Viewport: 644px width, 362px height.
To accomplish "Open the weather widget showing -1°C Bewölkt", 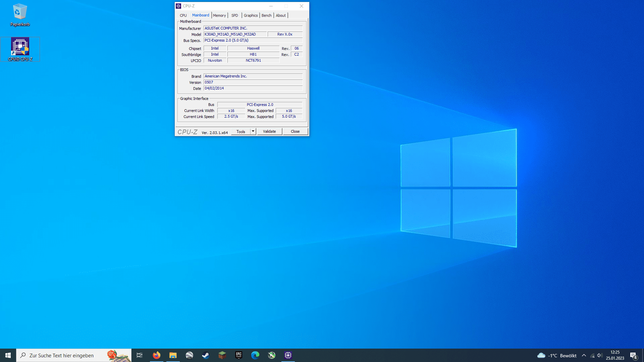I will [556, 356].
